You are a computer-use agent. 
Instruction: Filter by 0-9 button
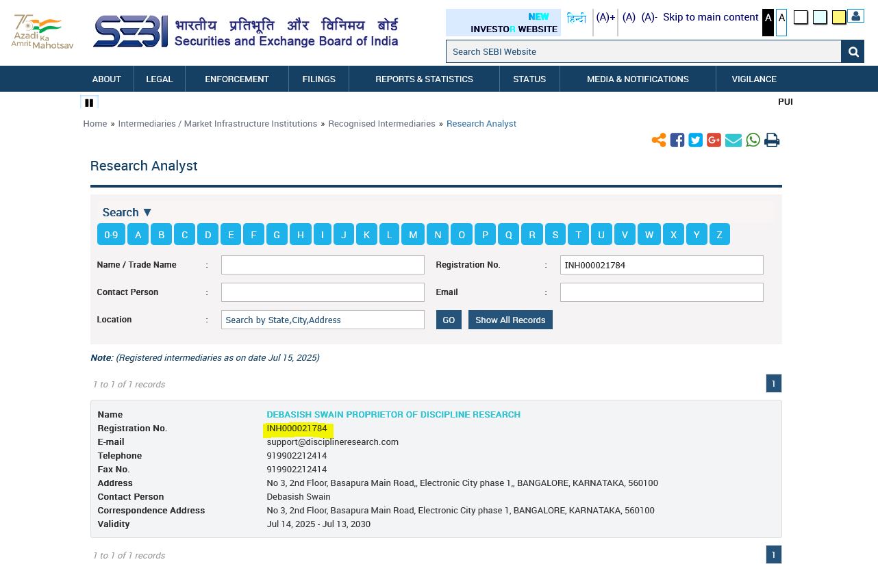click(111, 235)
